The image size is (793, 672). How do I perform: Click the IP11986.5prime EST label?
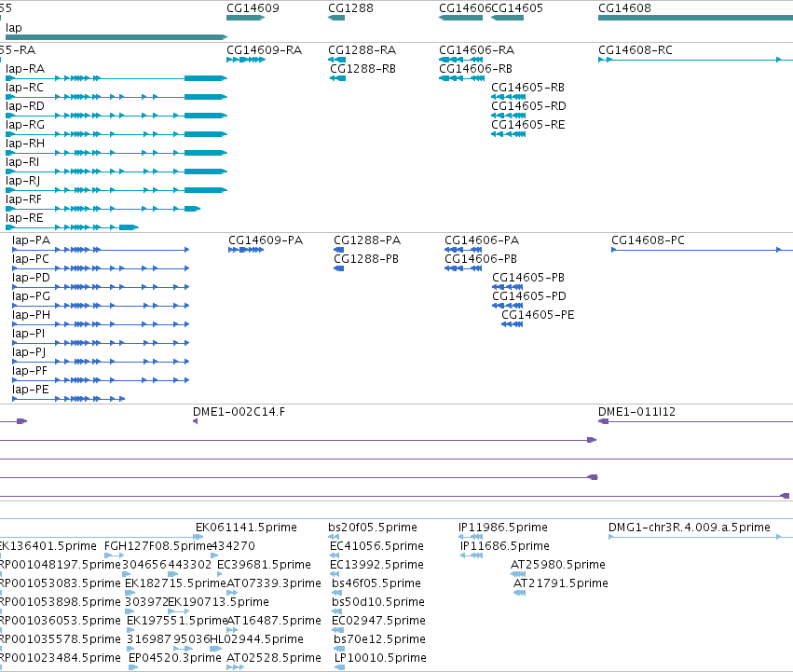coord(503,528)
